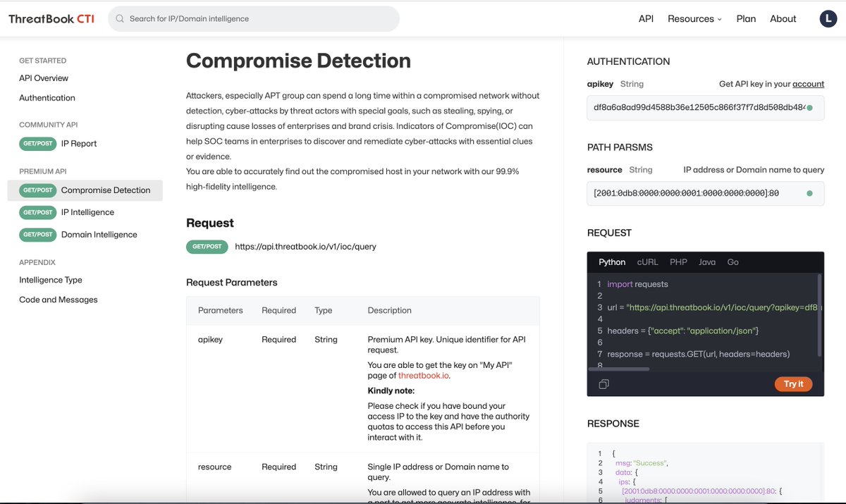The width and height of the screenshot is (846, 504).
Task: Open the account link for API key
Action: click(x=808, y=83)
